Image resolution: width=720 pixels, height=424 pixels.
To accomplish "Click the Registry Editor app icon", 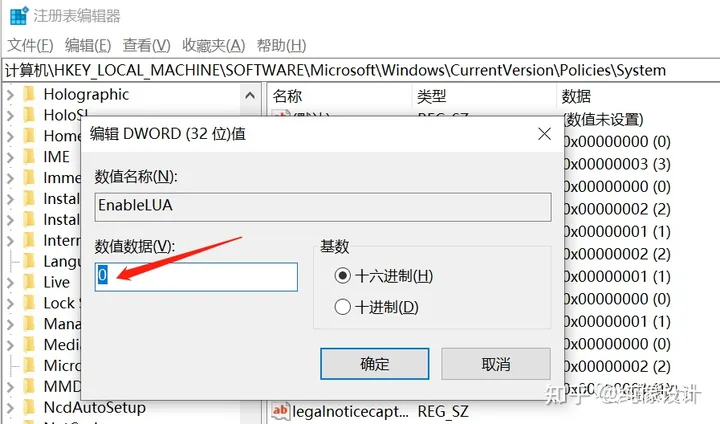I will tap(19, 16).
